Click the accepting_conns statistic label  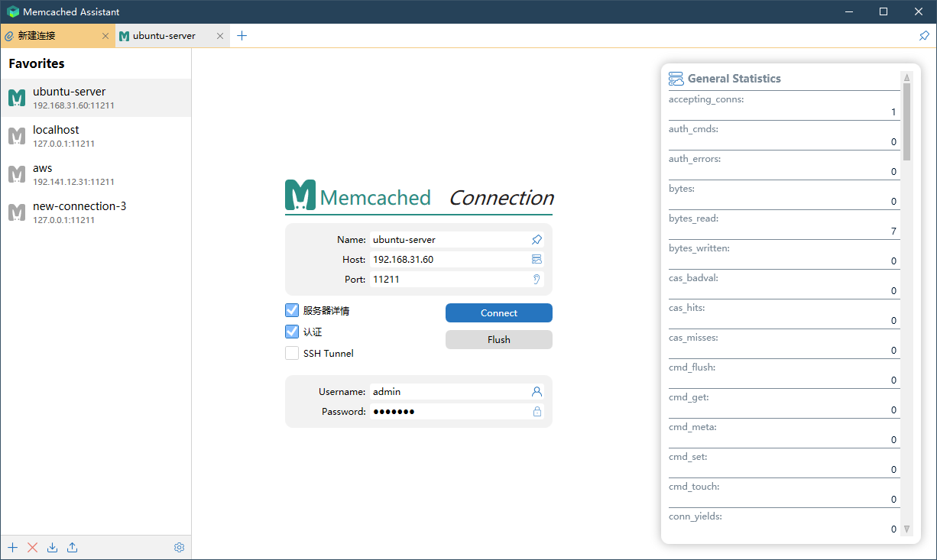706,99
